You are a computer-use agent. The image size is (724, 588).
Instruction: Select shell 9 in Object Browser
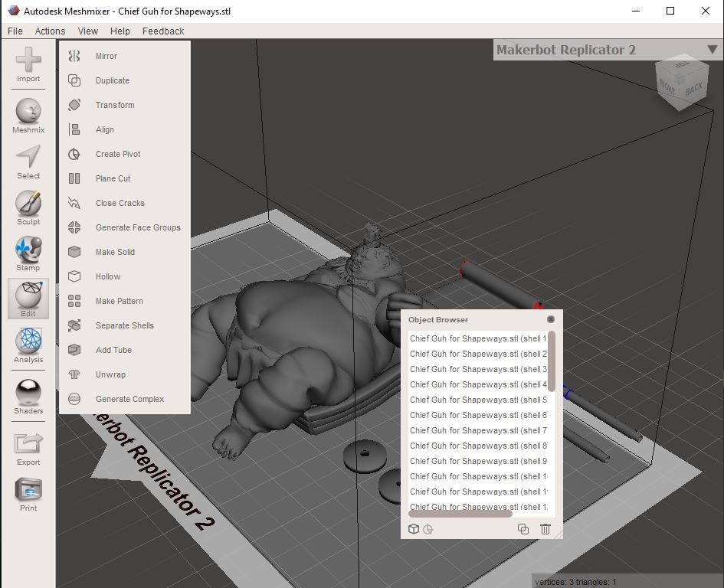478,461
